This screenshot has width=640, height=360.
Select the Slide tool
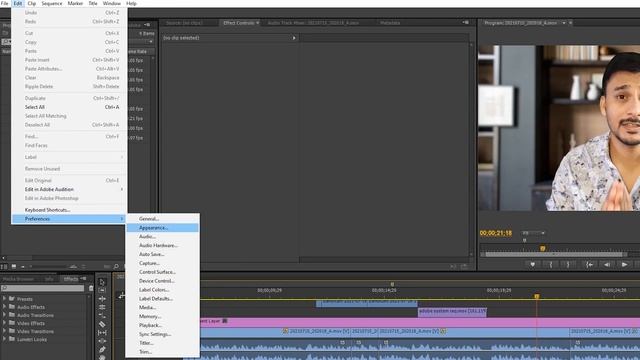(x=102, y=341)
